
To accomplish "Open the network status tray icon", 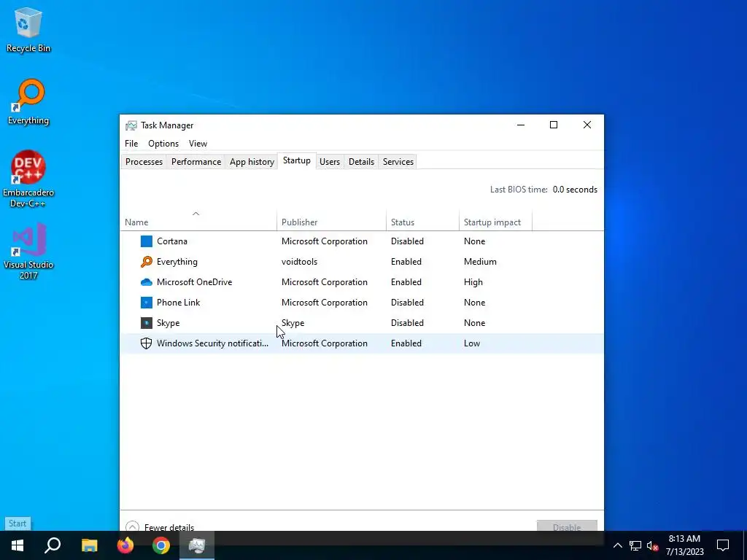I will [635, 545].
